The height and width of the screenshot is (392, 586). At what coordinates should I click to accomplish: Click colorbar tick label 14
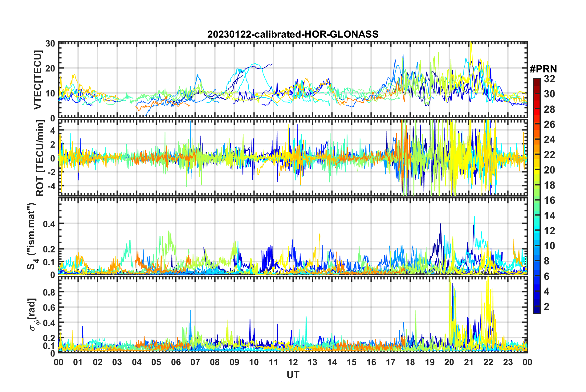click(x=549, y=216)
